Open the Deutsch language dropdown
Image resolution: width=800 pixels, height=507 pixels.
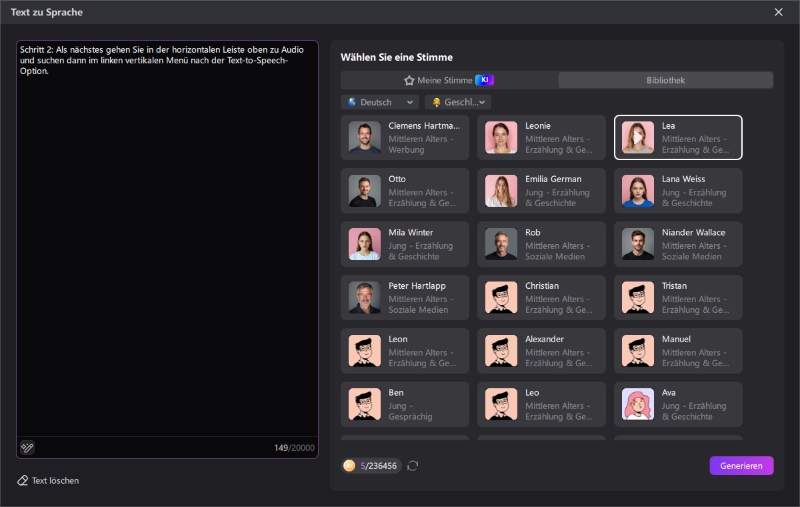[x=379, y=102]
